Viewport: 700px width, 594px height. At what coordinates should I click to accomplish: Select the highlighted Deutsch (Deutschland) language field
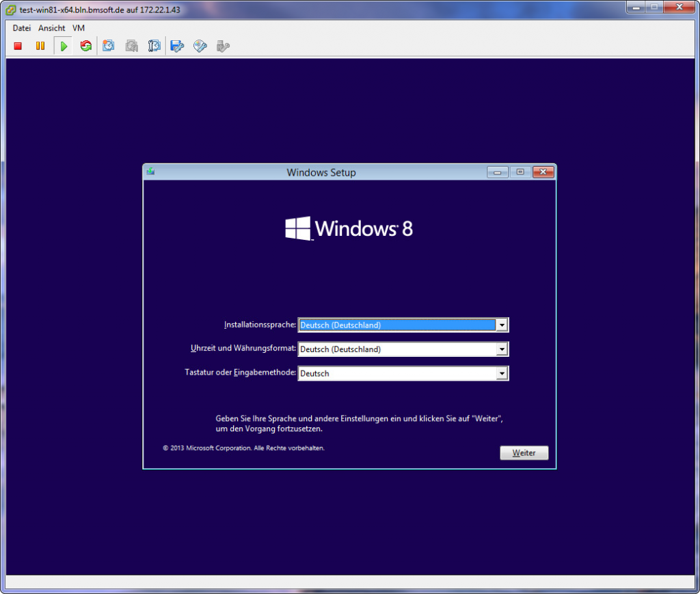396,325
